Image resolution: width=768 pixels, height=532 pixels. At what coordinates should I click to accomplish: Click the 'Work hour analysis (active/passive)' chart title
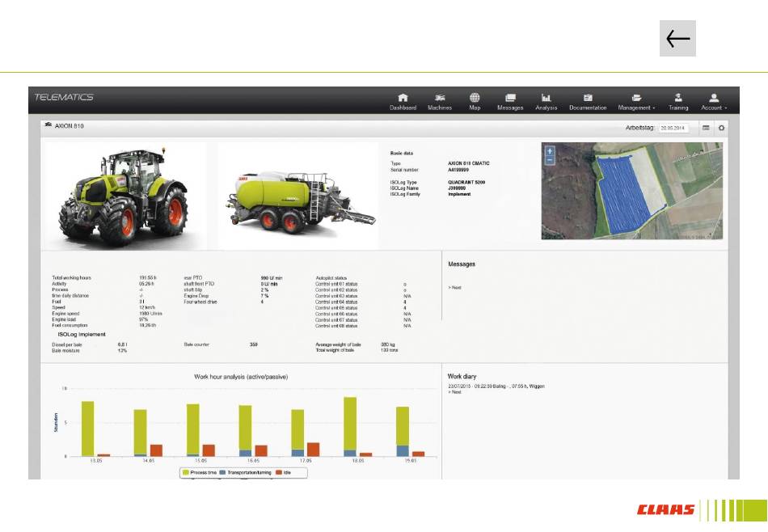pos(241,377)
